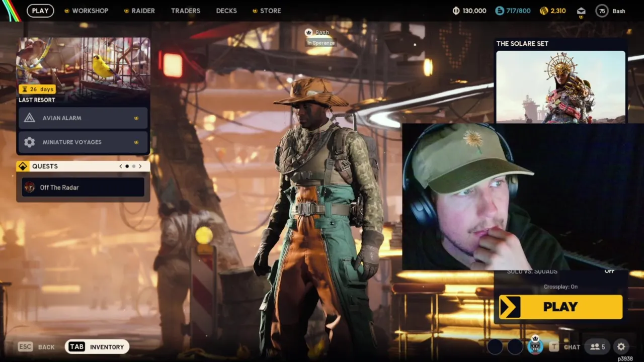Click the level 75 profile badge

tap(602, 11)
